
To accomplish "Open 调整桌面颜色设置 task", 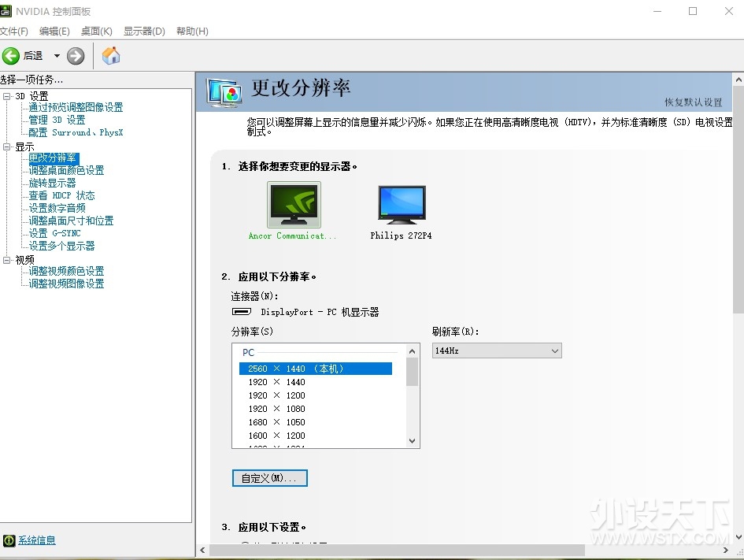I will click(66, 170).
